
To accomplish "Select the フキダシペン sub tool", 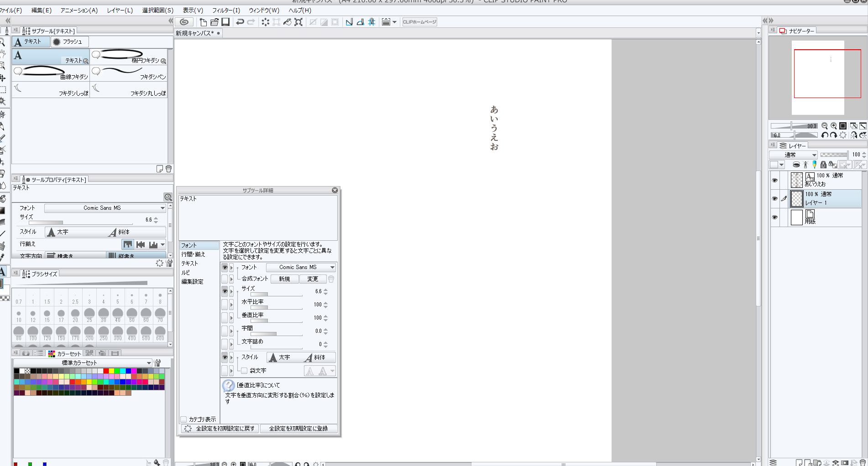I will (129, 73).
